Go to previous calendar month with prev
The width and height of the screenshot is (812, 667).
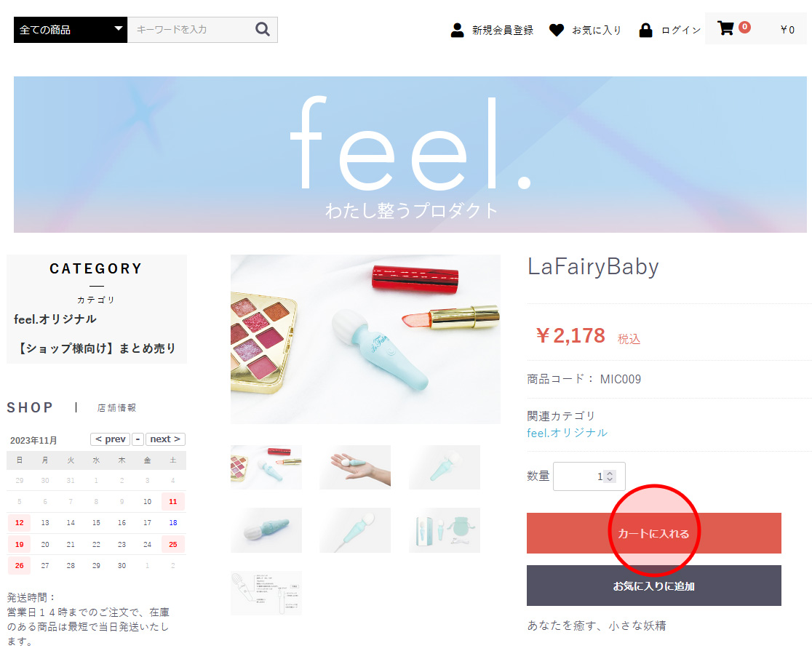coord(111,439)
